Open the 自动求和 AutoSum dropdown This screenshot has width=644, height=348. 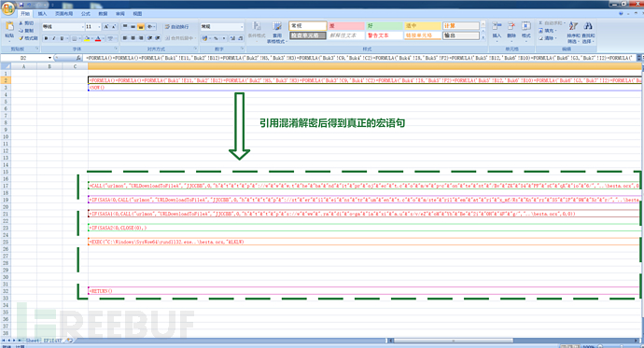[x=566, y=23]
